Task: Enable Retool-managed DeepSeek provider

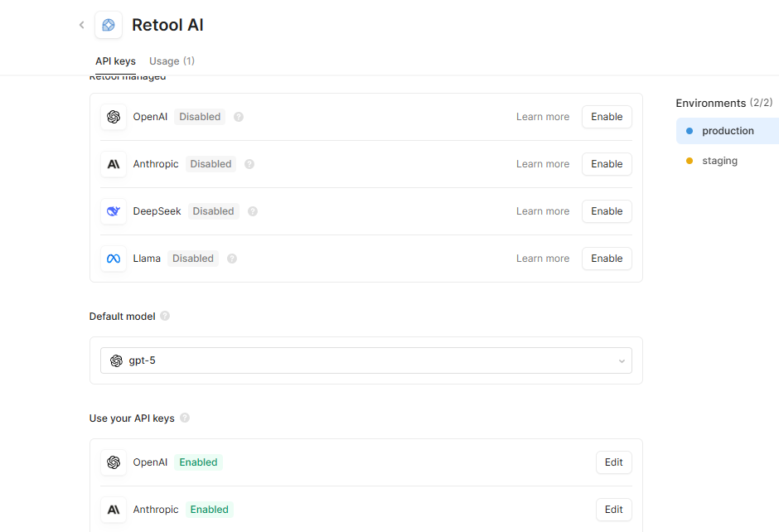Action: (606, 211)
